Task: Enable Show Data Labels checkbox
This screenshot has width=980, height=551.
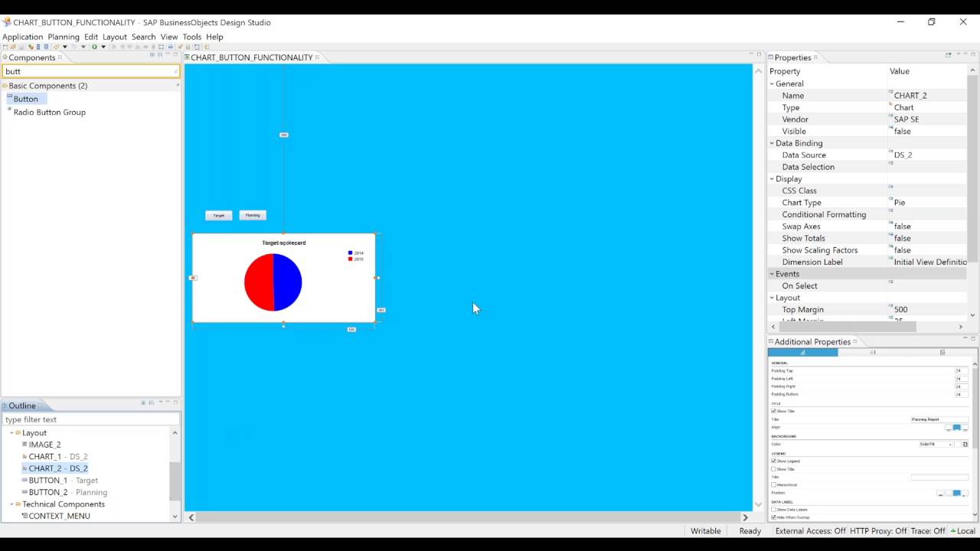Action: tap(773, 510)
